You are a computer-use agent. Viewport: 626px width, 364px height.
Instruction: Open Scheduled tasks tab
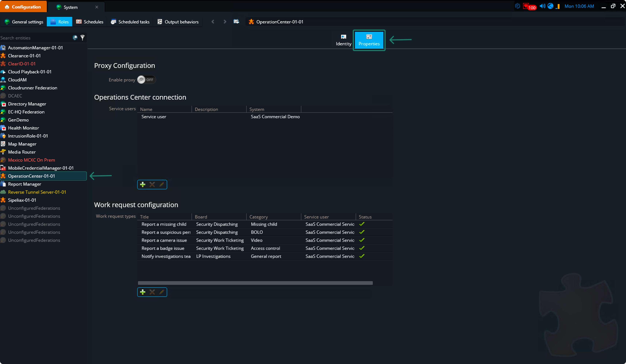click(x=130, y=22)
